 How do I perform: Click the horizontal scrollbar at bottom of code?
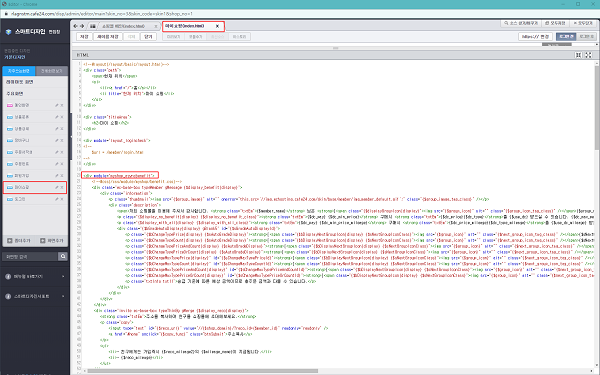(203, 370)
